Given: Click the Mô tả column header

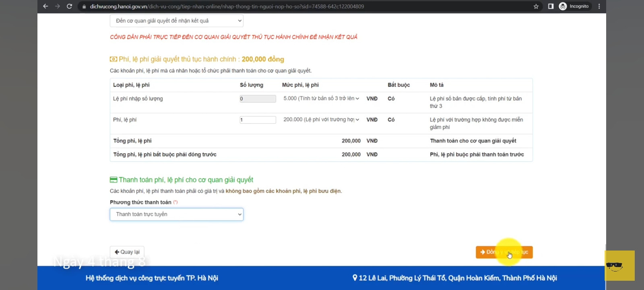Looking at the screenshot, I should point(437,85).
